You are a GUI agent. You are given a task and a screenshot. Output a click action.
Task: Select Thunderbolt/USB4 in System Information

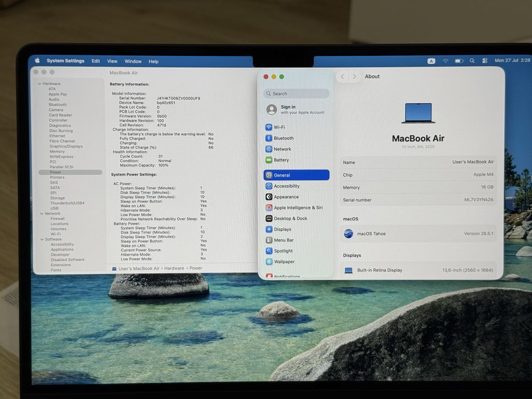[x=67, y=203]
